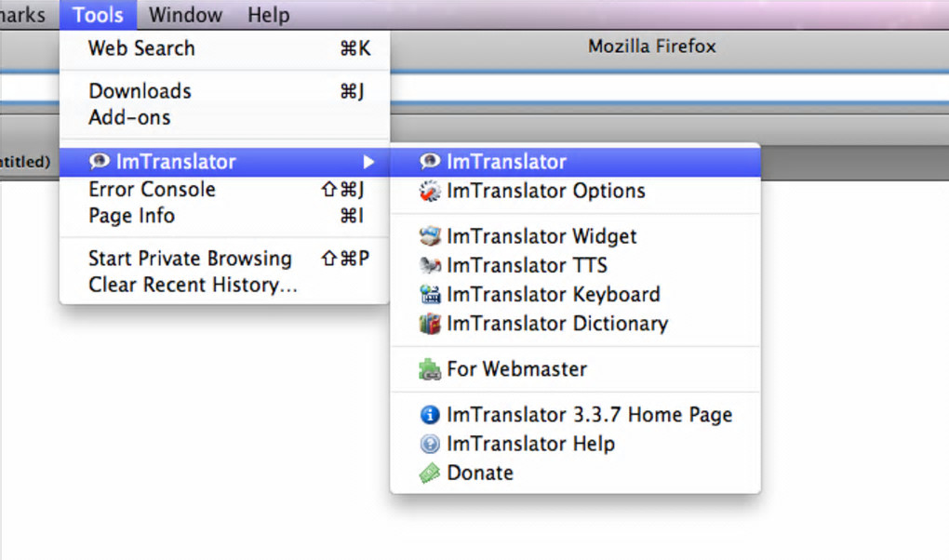Open Add-ons from the Tools menu

[x=129, y=118]
